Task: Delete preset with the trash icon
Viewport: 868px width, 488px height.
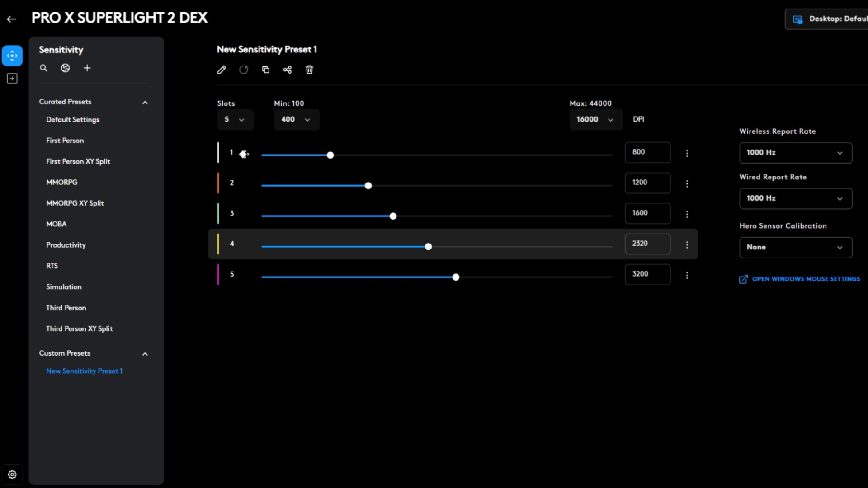Action: pos(309,70)
